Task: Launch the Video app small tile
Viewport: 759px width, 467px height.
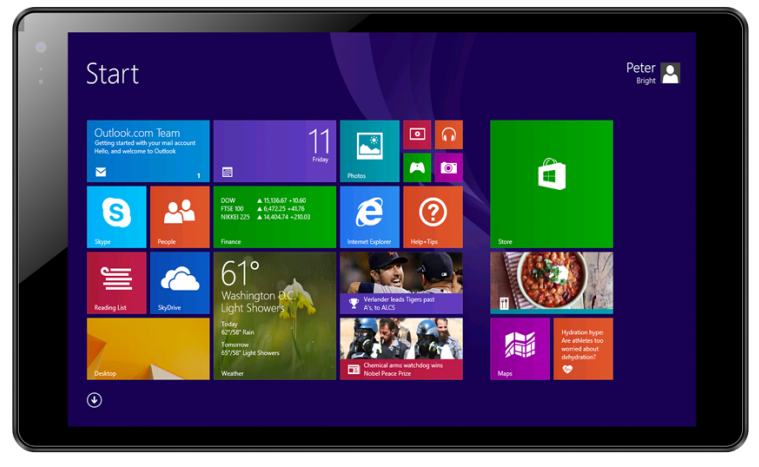Action: tap(417, 135)
